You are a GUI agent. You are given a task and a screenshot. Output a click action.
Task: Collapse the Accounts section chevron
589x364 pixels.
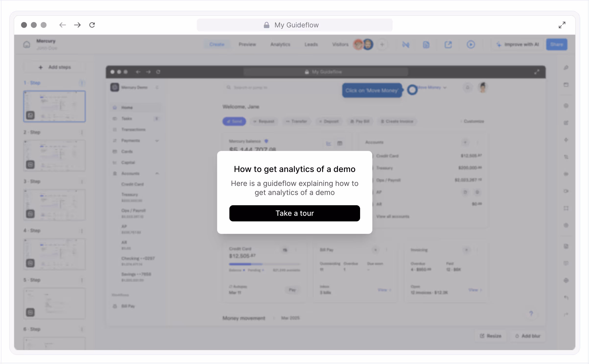point(157,173)
